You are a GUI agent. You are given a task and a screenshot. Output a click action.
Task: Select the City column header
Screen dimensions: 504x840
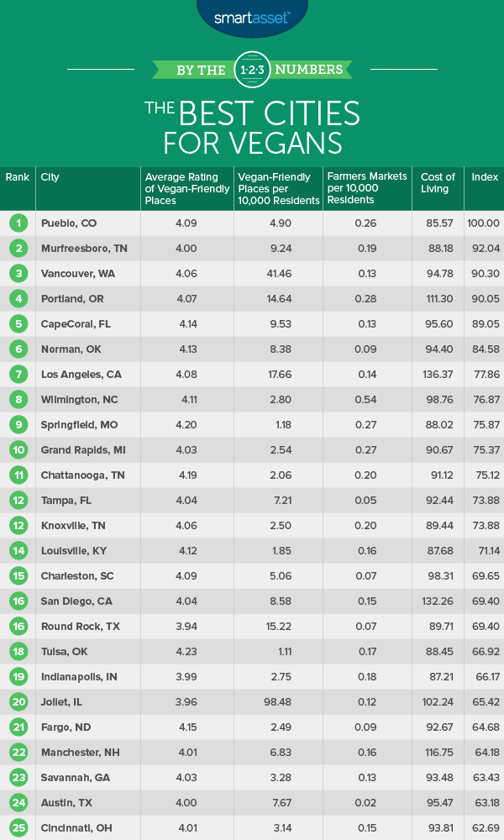pos(49,177)
